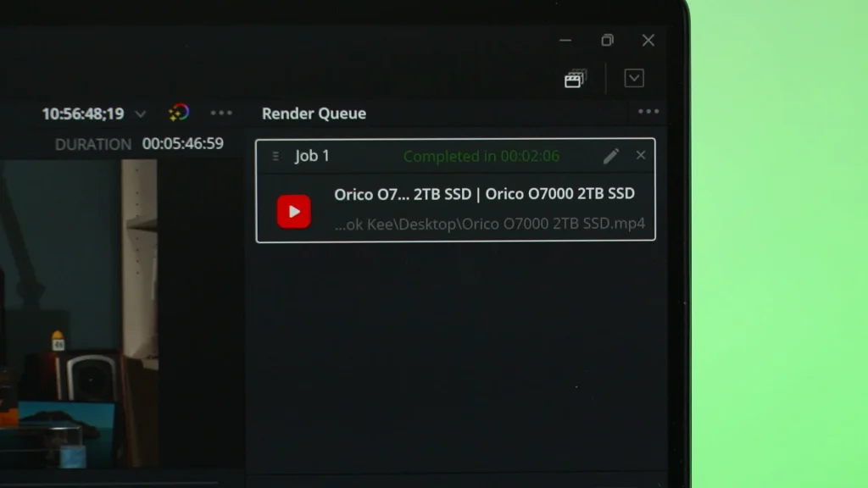Click the Job 1 drag handle icon
Screen dimensions: 868x488
point(275,156)
